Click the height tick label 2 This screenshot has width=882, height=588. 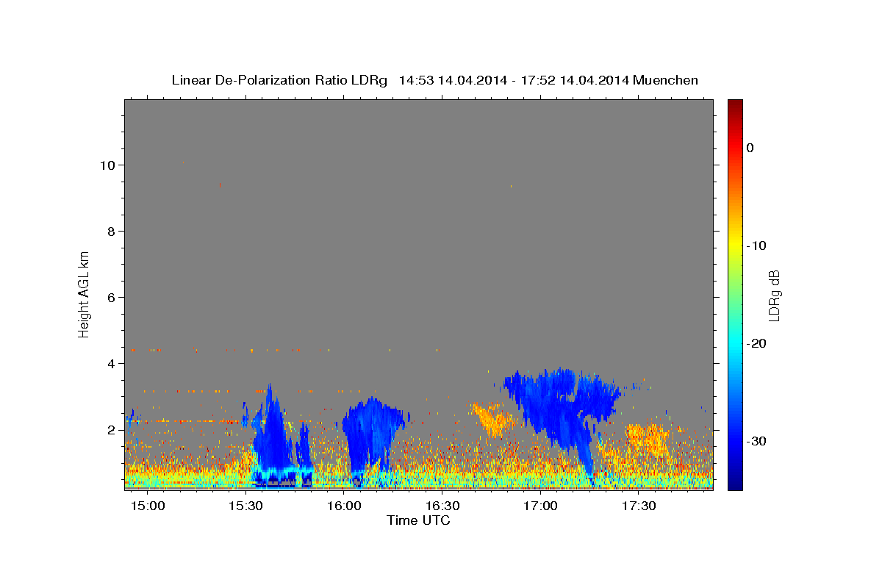pos(111,429)
